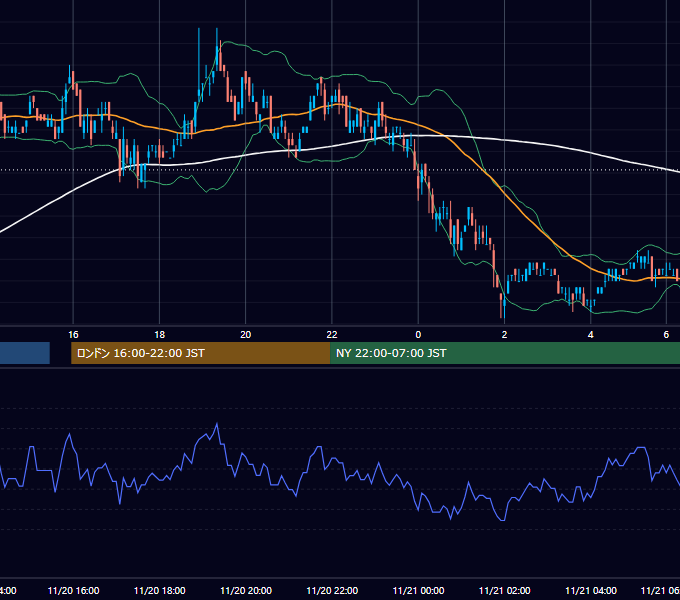This screenshot has height=600, width=680.
Task: Click the 11/20 22:00 time label
Action: coord(332,590)
